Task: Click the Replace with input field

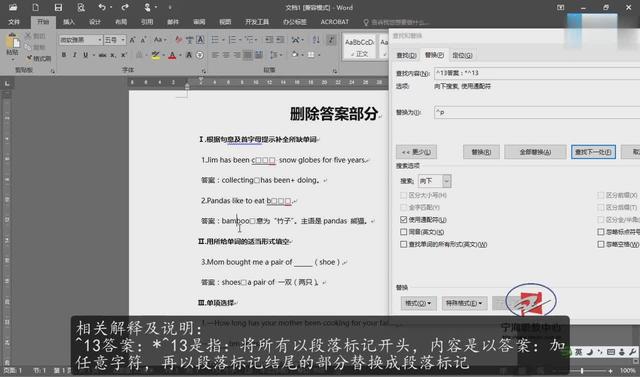Action: [x=537, y=112]
